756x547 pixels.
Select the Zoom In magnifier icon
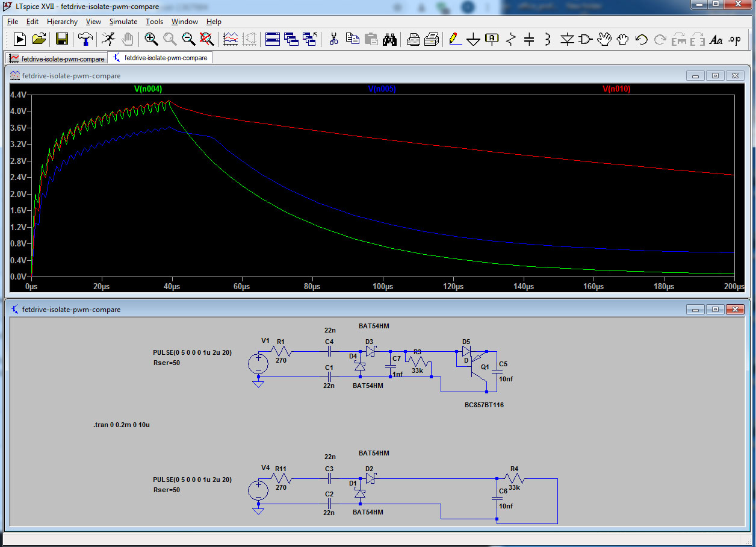pyautogui.click(x=151, y=39)
